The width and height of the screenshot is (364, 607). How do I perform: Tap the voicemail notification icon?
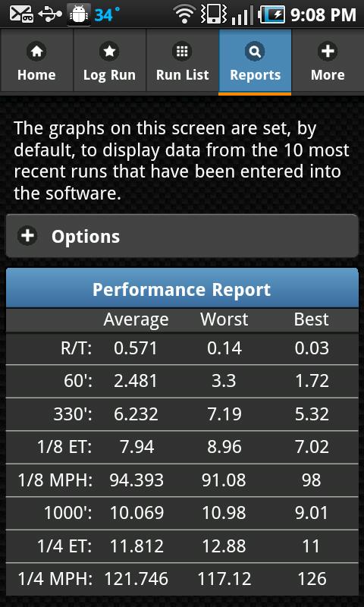click(x=21, y=14)
